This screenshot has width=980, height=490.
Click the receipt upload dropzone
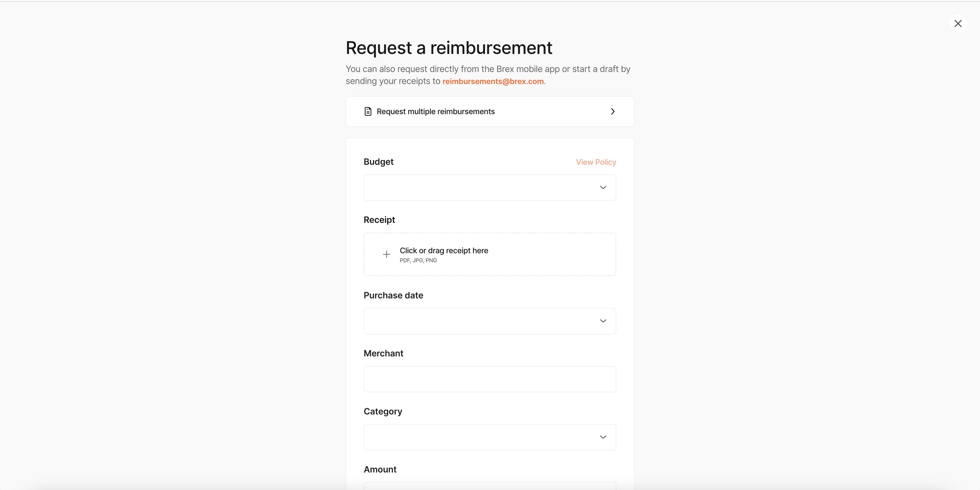(490, 254)
